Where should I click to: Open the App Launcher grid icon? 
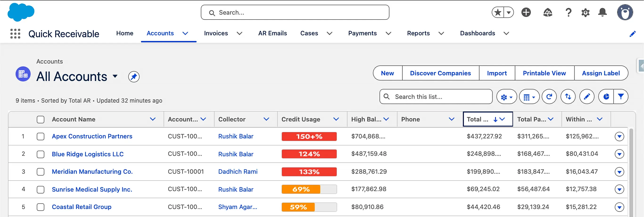(15, 33)
